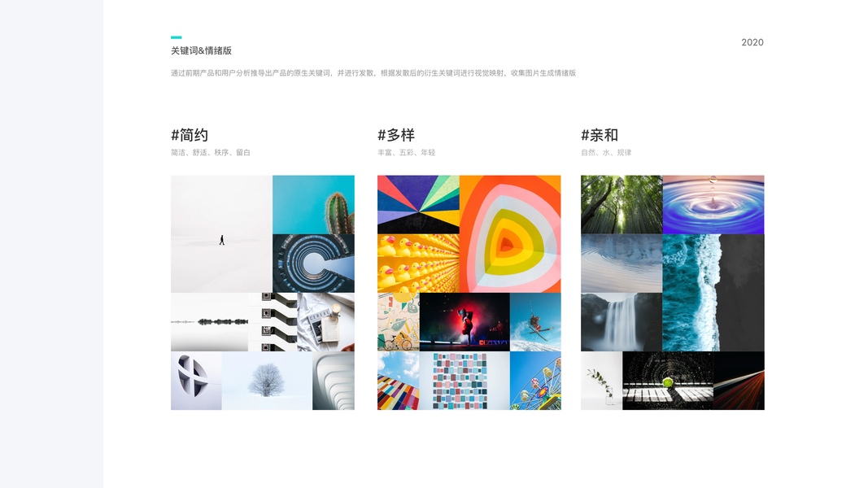
Task: Select the orange concentric shapes artwork
Action: (510, 233)
